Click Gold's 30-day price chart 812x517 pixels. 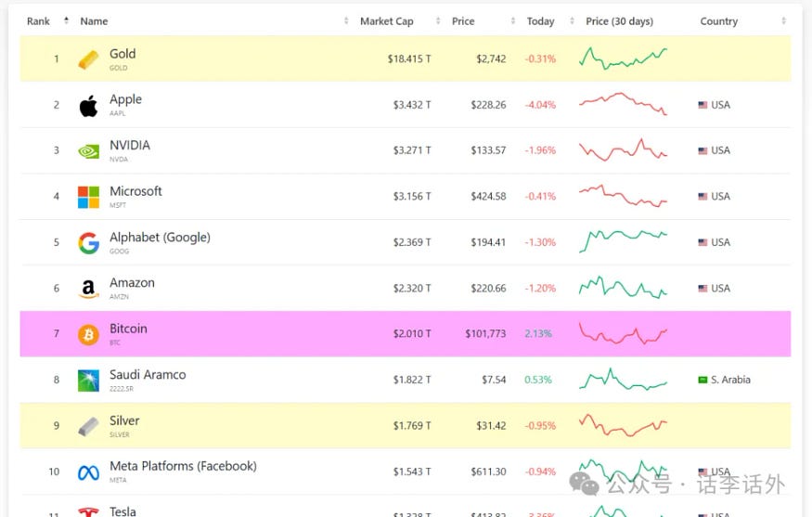click(623, 58)
